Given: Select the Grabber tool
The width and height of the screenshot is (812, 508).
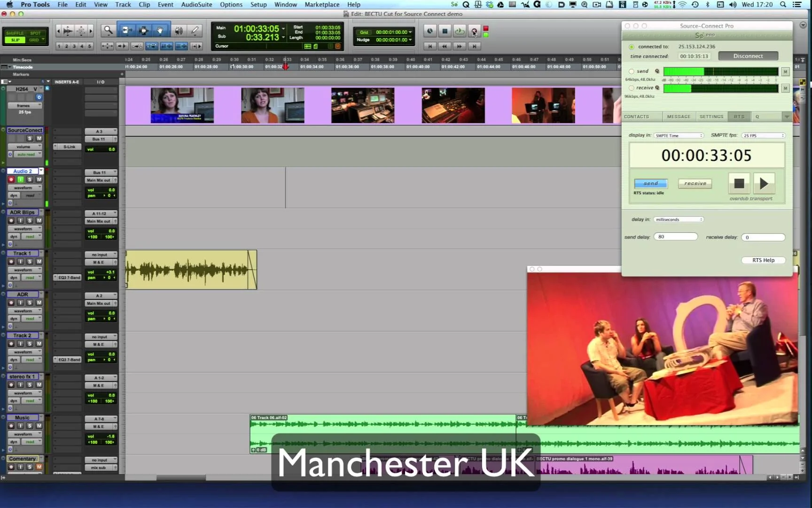Looking at the screenshot, I should [x=160, y=30].
